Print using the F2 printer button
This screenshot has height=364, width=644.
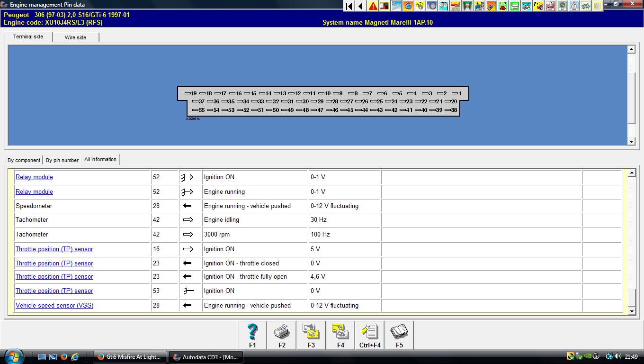click(282, 336)
